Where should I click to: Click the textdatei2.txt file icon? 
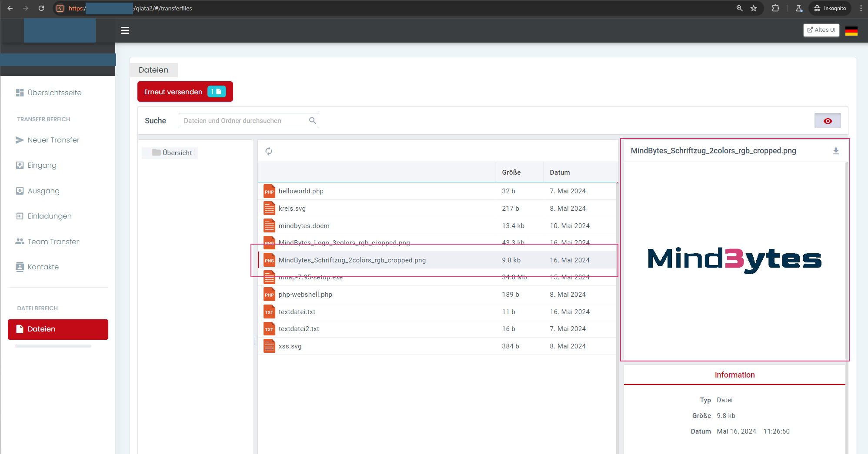270,329
